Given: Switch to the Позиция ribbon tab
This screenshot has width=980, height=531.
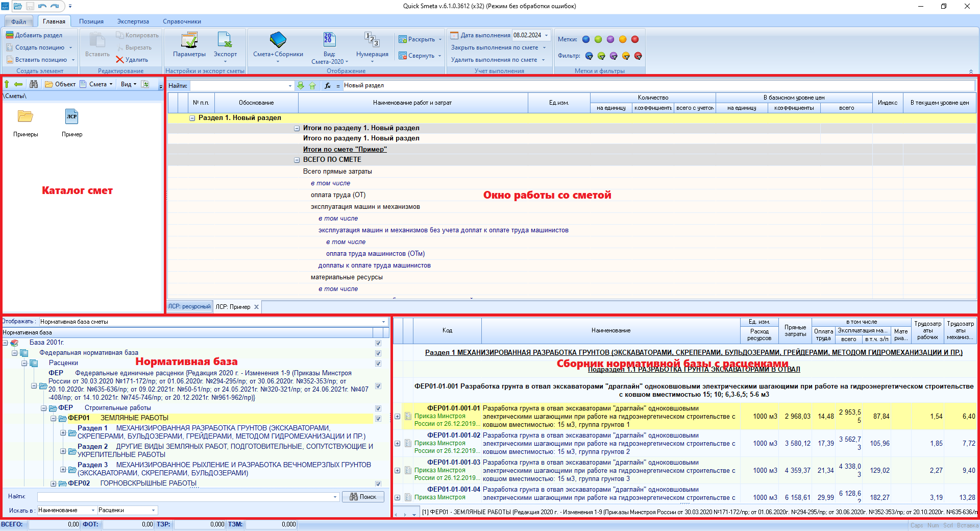Looking at the screenshot, I should coord(91,21).
